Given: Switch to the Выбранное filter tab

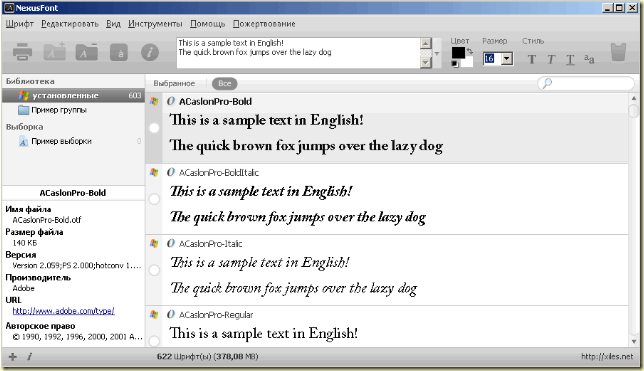Looking at the screenshot, I should point(174,83).
